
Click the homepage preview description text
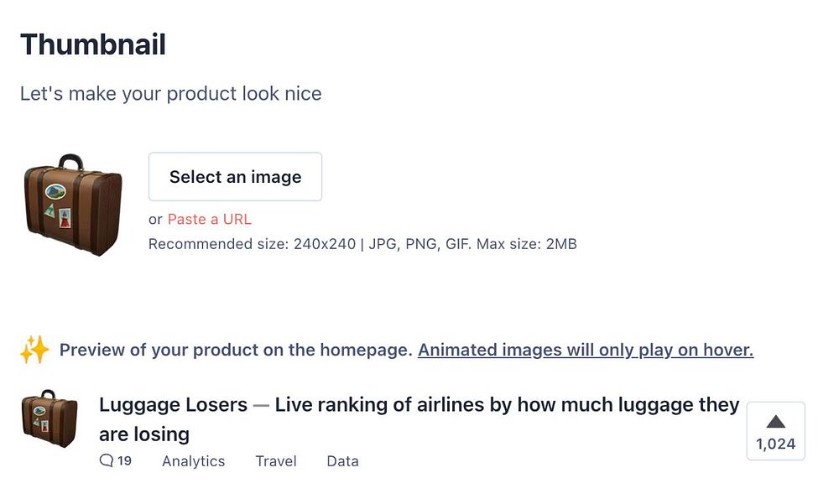point(236,350)
